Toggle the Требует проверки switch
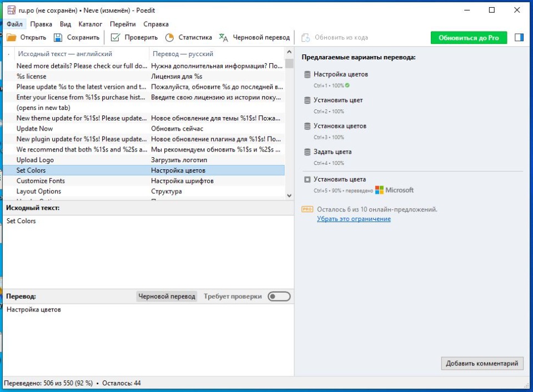The image size is (533, 392). point(279,296)
